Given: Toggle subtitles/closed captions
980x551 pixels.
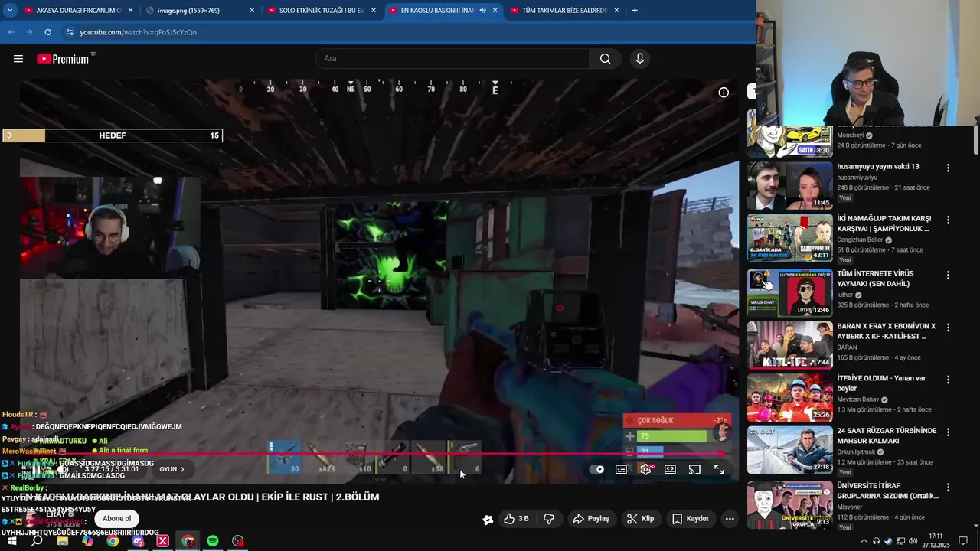Looking at the screenshot, I should [621, 469].
